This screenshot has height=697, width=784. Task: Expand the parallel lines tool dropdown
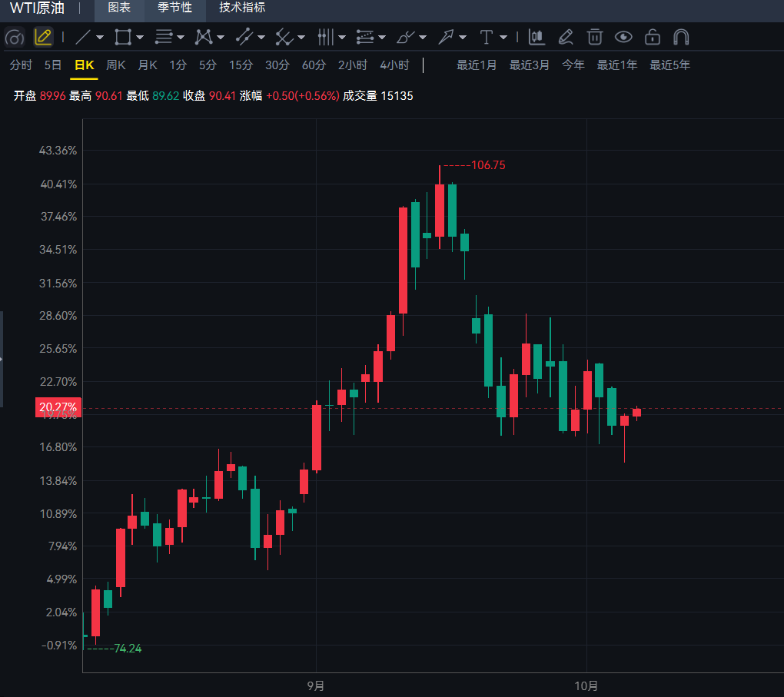coord(181,38)
